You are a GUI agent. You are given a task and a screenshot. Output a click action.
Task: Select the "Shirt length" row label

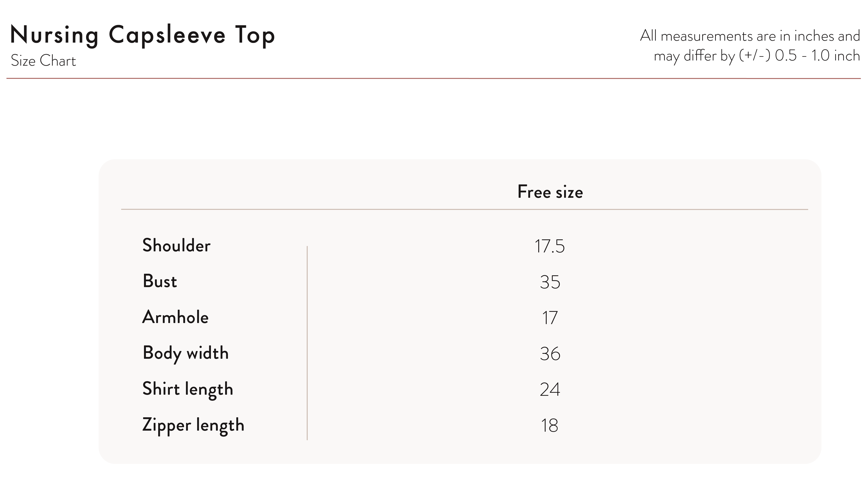188,389
